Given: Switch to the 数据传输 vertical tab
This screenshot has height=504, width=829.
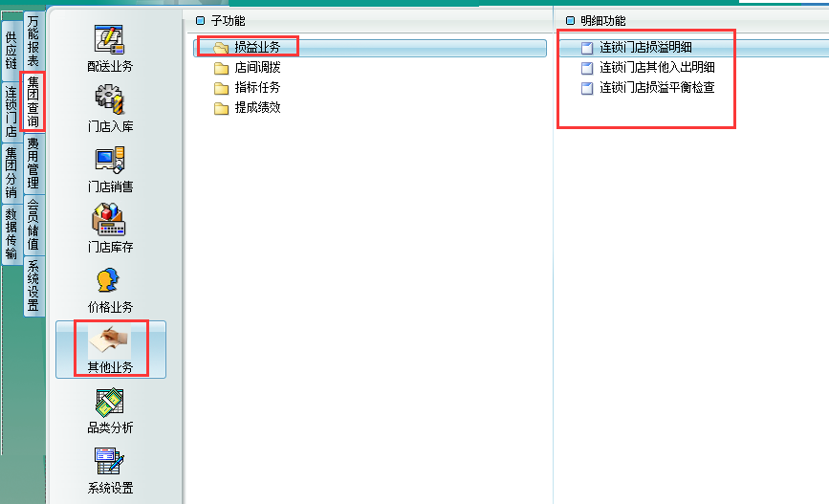Looking at the screenshot, I should coord(11,233).
